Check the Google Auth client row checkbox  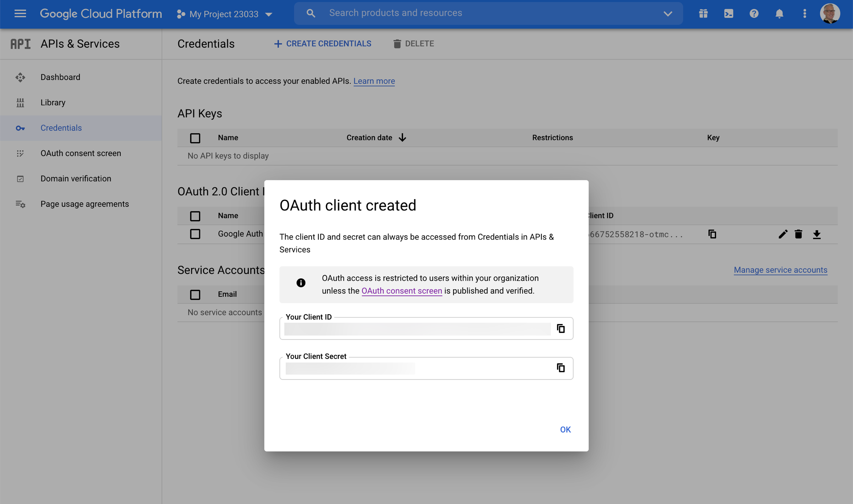(x=195, y=234)
